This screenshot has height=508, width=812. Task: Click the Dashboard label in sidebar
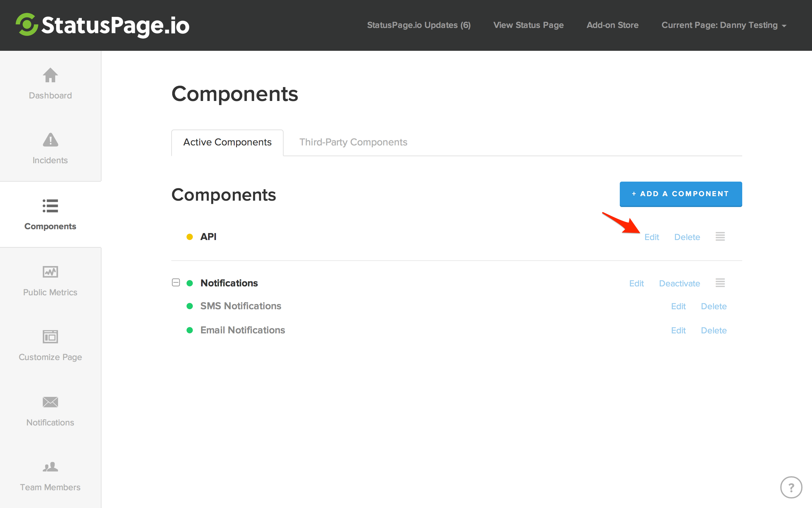tap(50, 96)
